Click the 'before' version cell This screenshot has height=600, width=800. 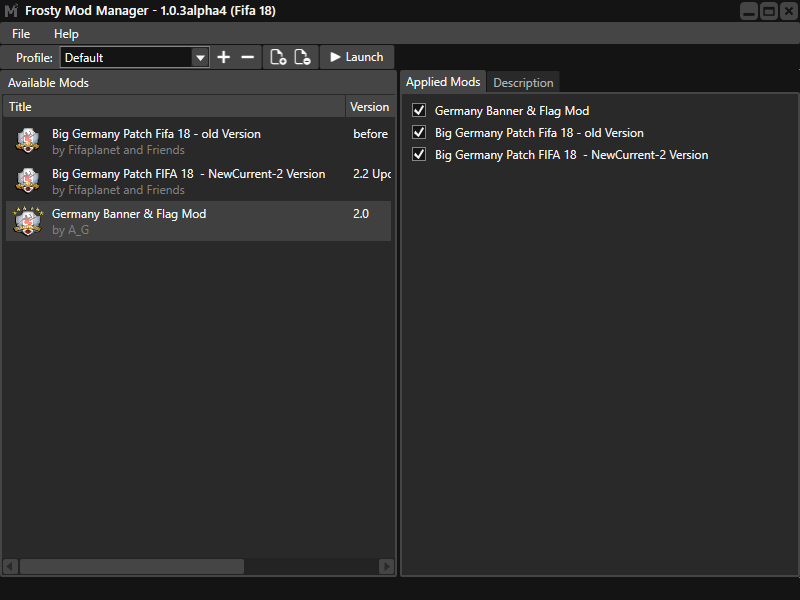click(370, 134)
